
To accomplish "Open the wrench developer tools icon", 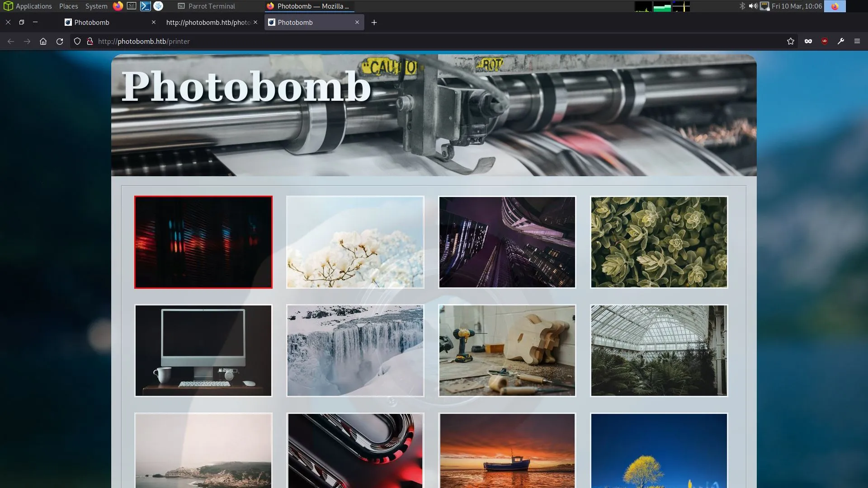I will click(x=841, y=41).
